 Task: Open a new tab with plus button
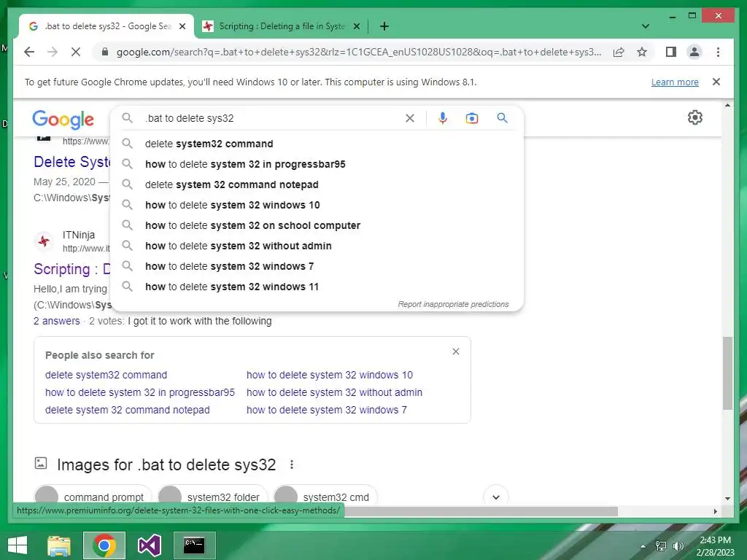[384, 26]
